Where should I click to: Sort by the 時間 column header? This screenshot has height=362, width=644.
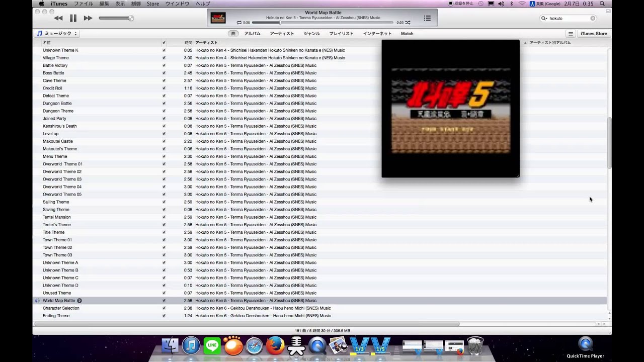[x=181, y=43]
